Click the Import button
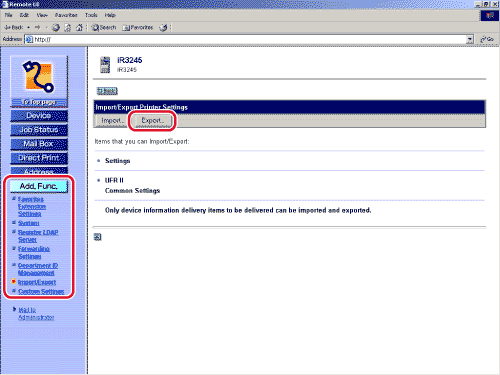500x375 pixels. click(112, 121)
